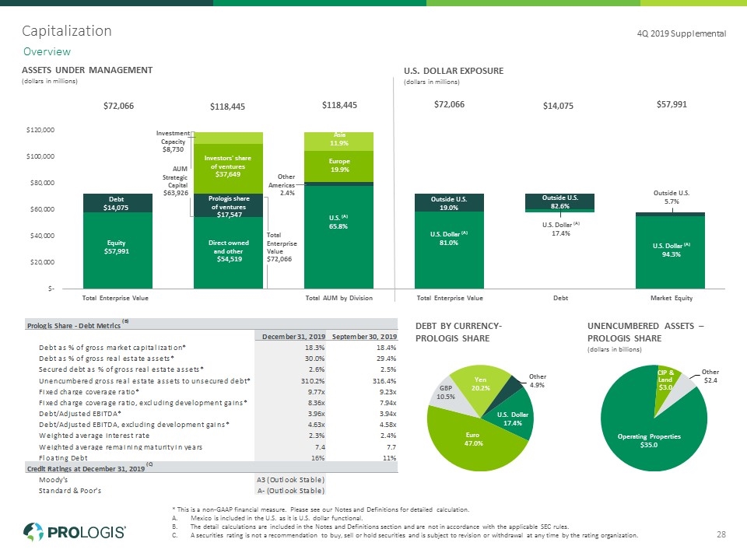The height and width of the screenshot is (560, 747).
Task: Click 'Outside U.S. 19.0%' bar segment
Action: (449, 203)
